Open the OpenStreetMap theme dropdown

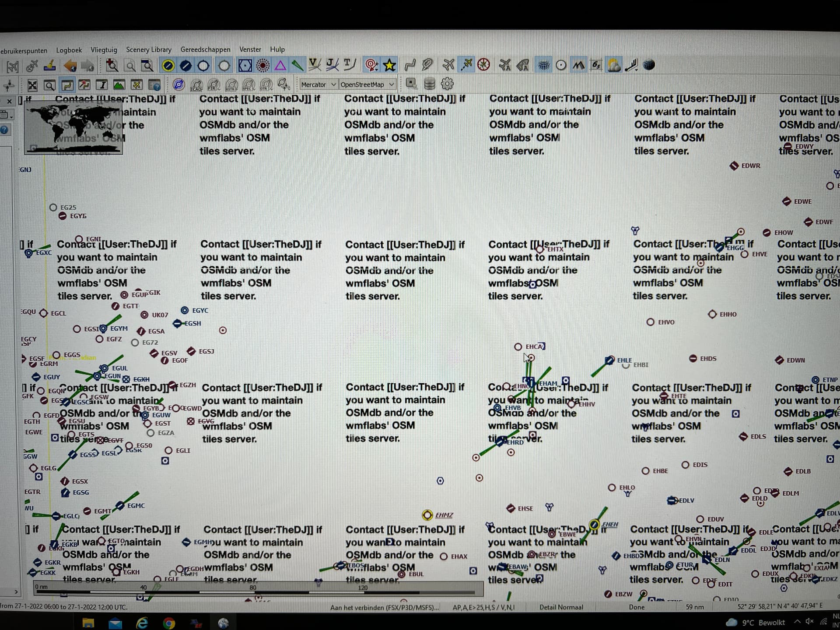coord(367,84)
